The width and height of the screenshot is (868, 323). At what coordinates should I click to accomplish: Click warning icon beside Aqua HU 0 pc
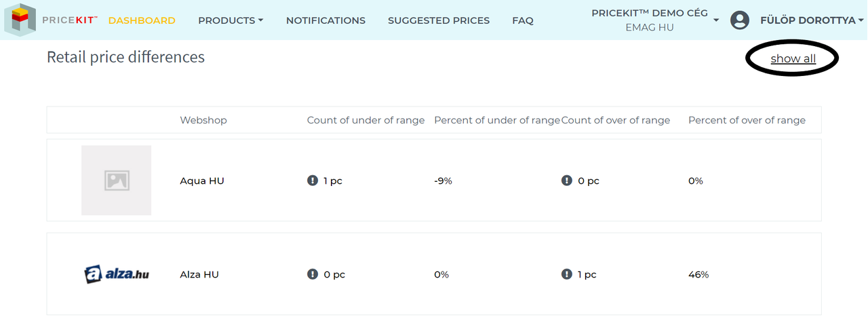pos(567,180)
